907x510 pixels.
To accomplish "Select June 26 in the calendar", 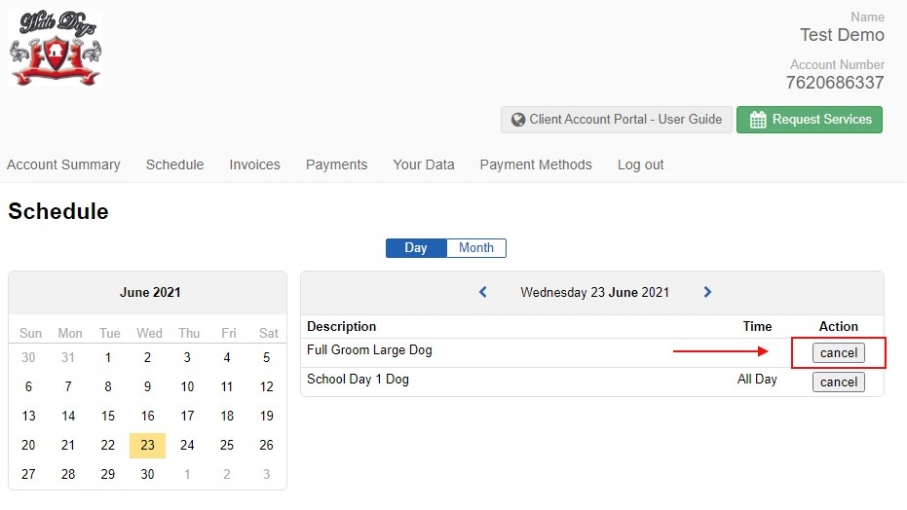I will (266, 445).
